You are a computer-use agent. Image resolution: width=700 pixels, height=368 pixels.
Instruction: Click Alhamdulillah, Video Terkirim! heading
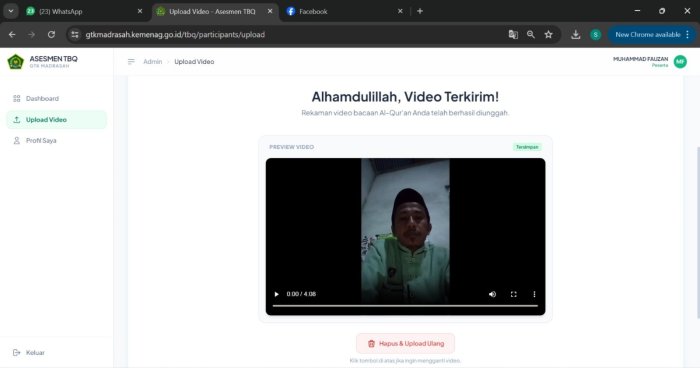405,96
